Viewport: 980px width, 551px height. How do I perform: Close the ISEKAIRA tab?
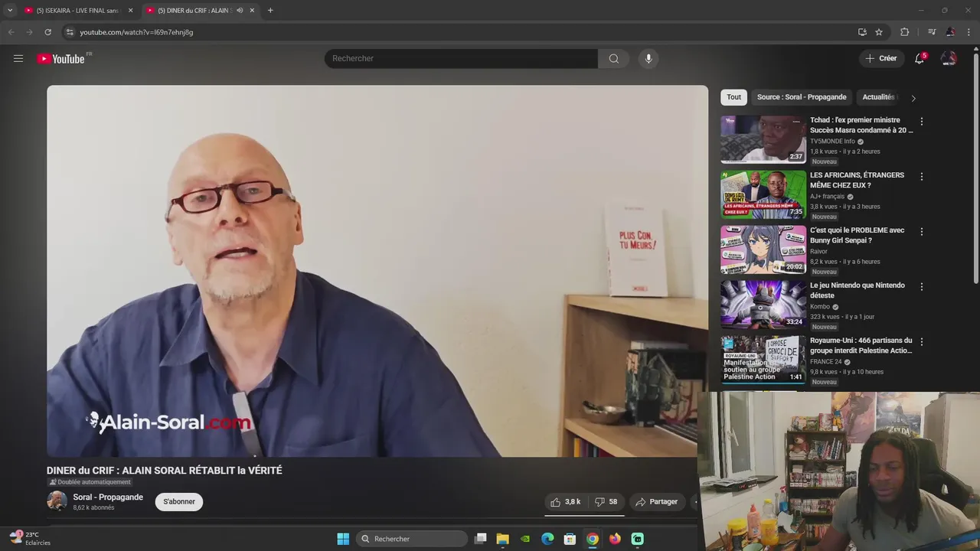pyautogui.click(x=130, y=10)
